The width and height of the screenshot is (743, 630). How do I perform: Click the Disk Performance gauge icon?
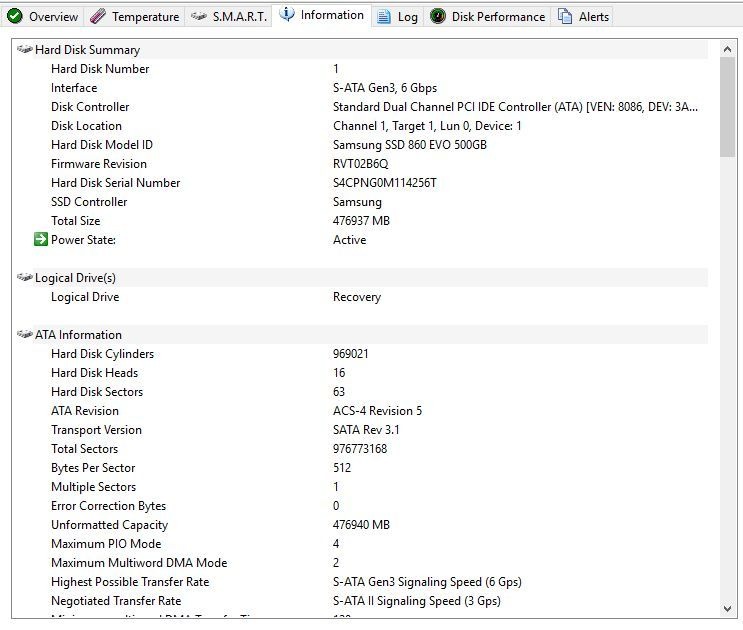click(438, 17)
